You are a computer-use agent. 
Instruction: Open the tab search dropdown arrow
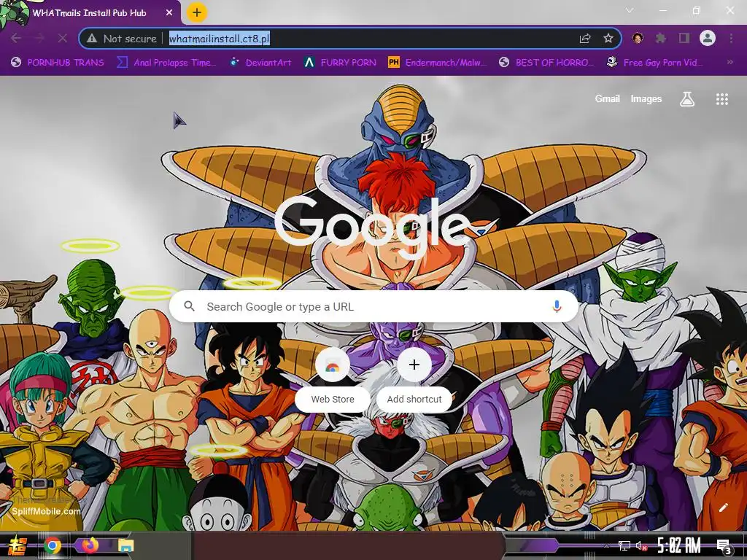(630, 10)
